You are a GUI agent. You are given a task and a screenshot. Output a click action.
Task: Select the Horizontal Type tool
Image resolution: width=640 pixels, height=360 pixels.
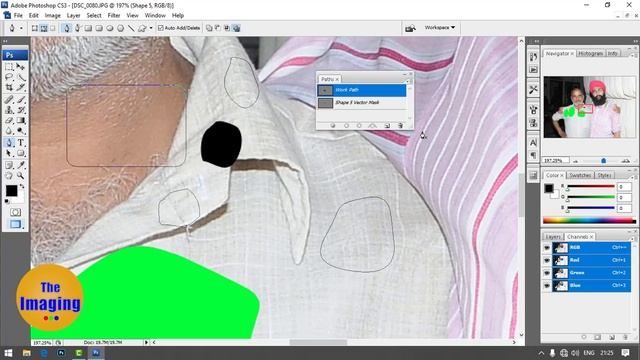point(21,142)
